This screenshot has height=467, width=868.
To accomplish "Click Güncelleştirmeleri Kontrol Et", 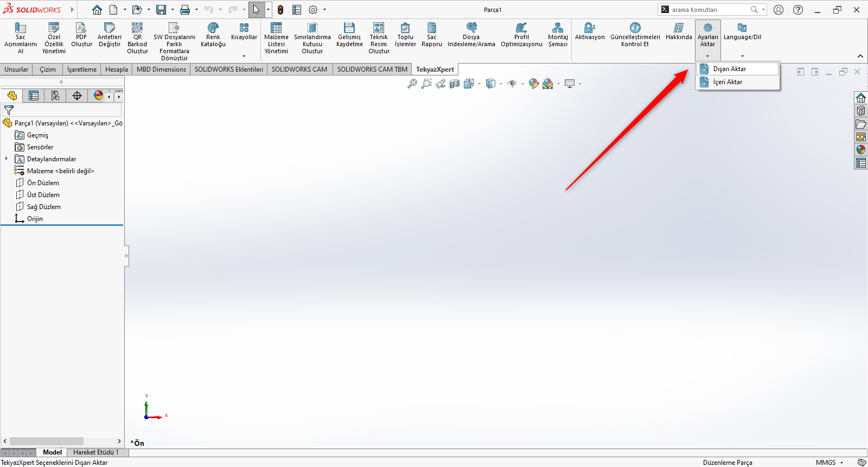I will (x=635, y=35).
